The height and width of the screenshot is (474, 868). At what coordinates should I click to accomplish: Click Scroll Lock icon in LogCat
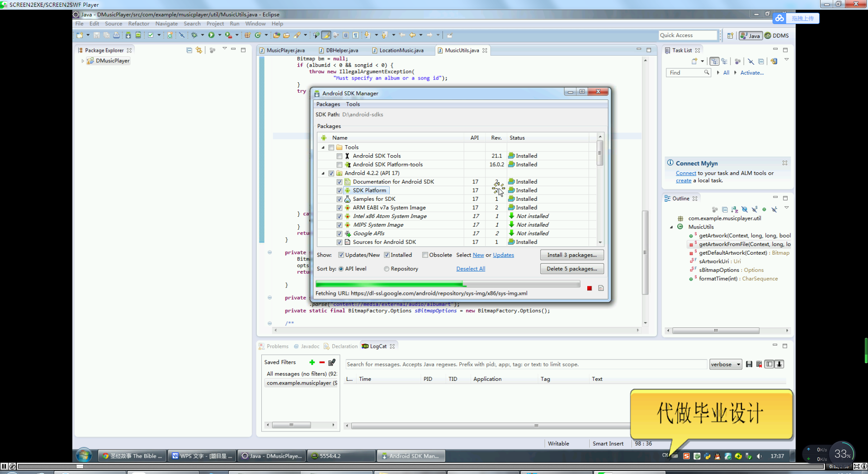pyautogui.click(x=779, y=364)
